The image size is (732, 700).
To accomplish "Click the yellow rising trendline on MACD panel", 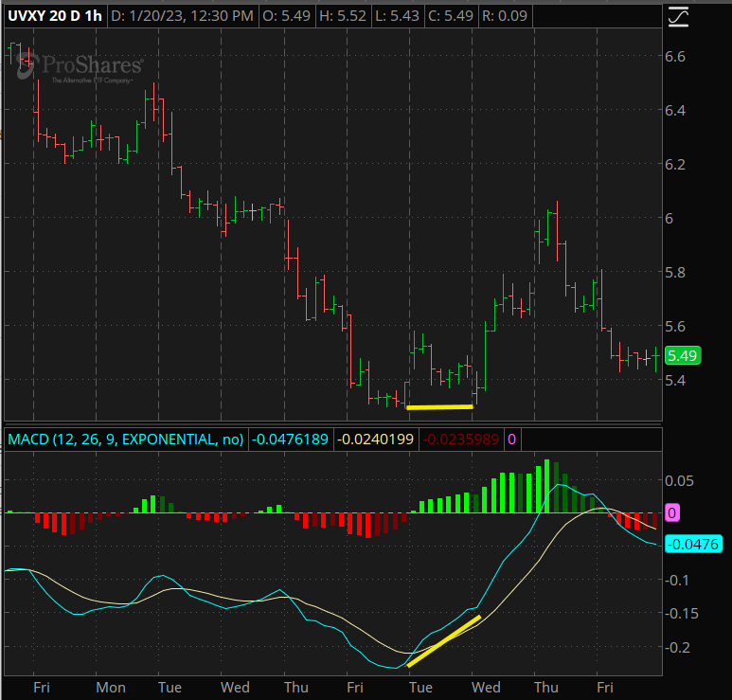I will pos(443,641).
